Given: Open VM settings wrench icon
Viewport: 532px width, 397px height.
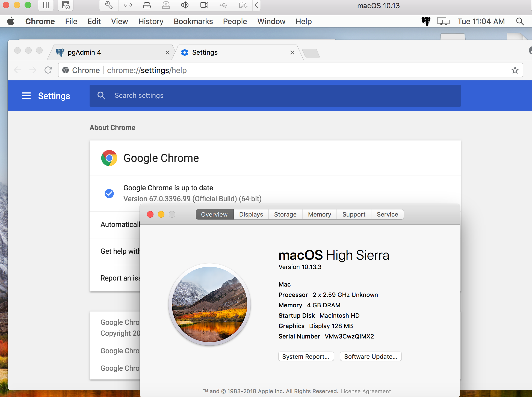Looking at the screenshot, I should pos(108,5).
